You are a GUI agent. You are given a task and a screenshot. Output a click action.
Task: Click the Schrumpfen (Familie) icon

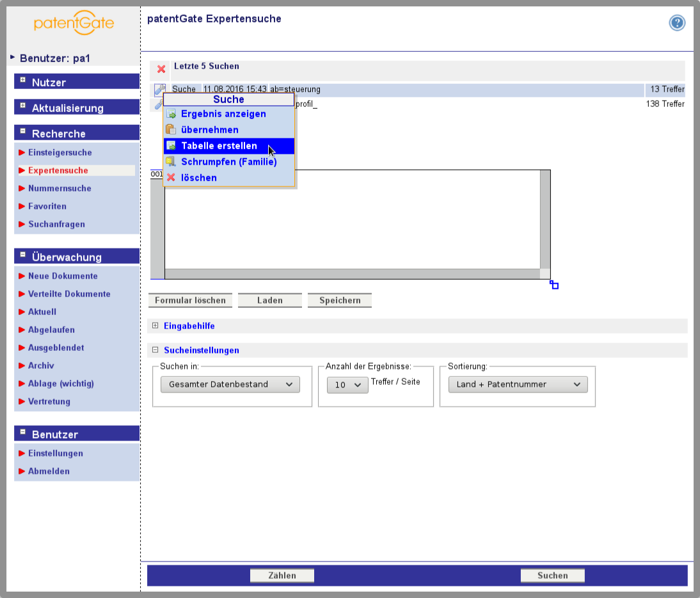(x=171, y=162)
